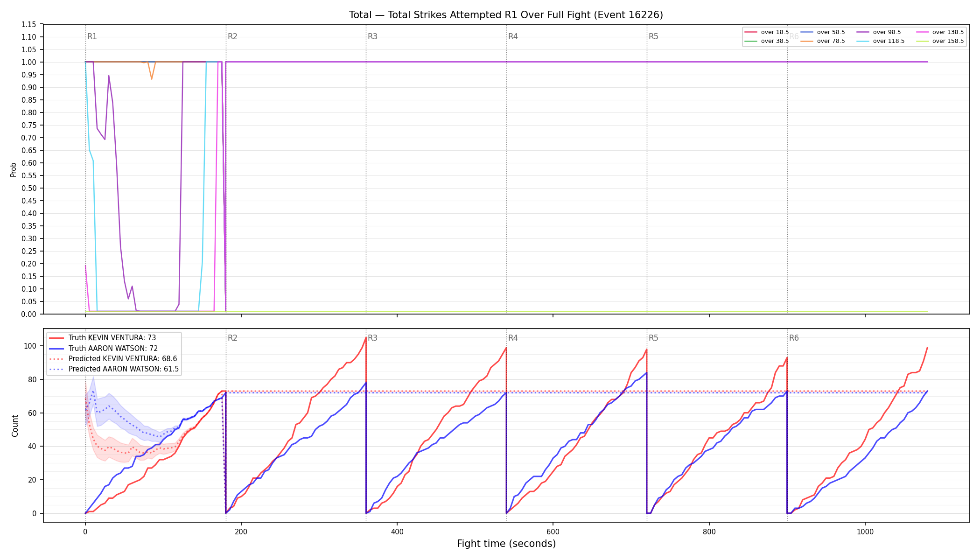Click the magenta line swatch for over 138.5

tap(922, 32)
